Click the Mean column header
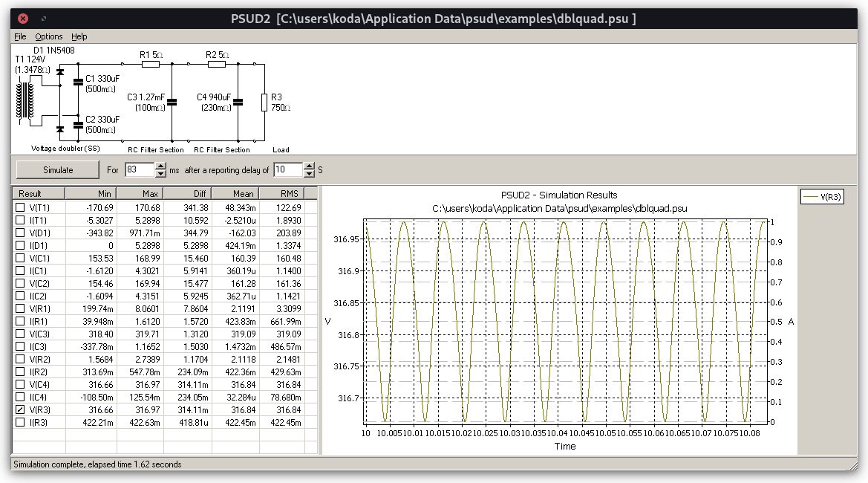The image size is (868, 483). pyautogui.click(x=236, y=193)
